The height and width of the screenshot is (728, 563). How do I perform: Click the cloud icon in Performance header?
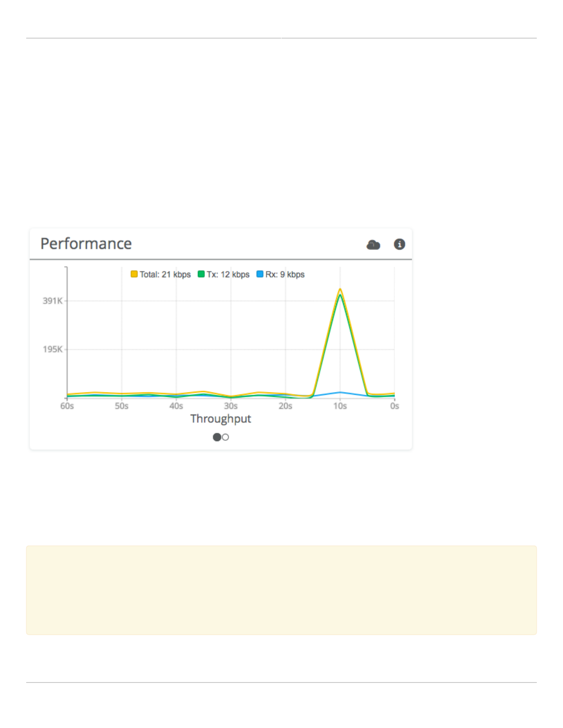[x=373, y=245]
